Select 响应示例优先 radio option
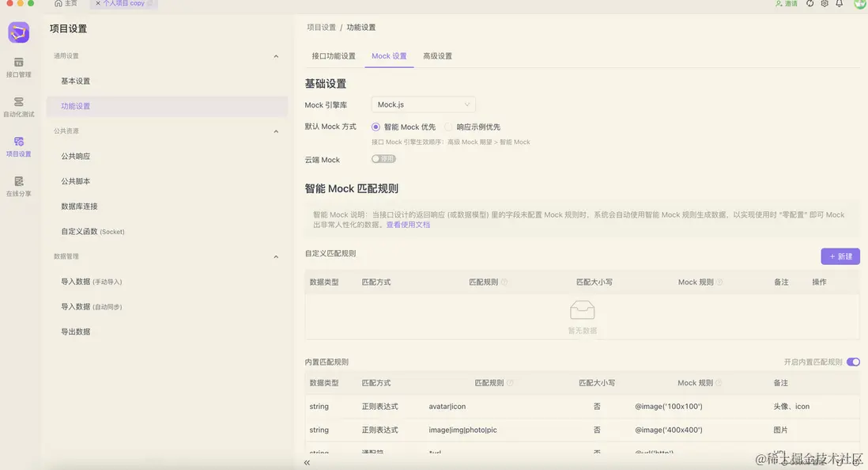The width and height of the screenshot is (868, 470). point(449,127)
